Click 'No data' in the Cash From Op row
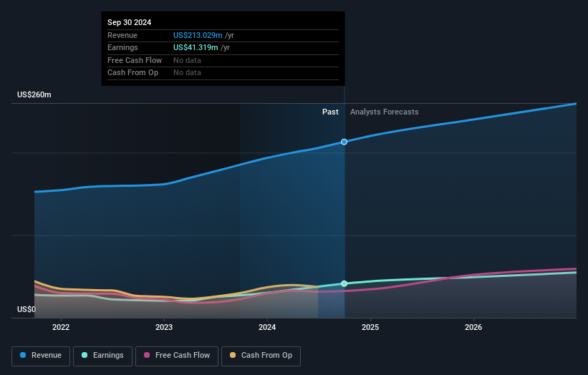The width and height of the screenshot is (588, 375). point(187,73)
